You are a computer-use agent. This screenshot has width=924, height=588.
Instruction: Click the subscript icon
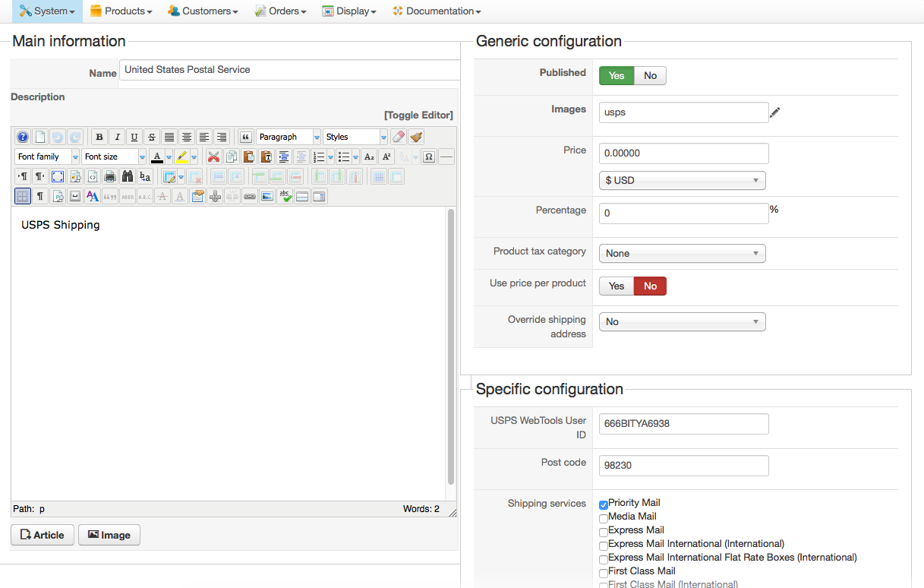pos(369,157)
